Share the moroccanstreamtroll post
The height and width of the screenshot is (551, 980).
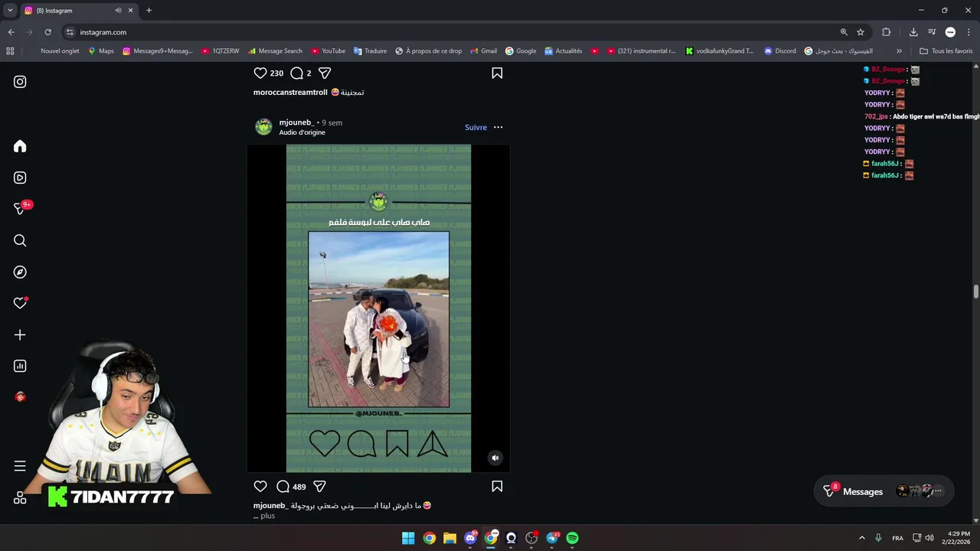[x=325, y=73]
